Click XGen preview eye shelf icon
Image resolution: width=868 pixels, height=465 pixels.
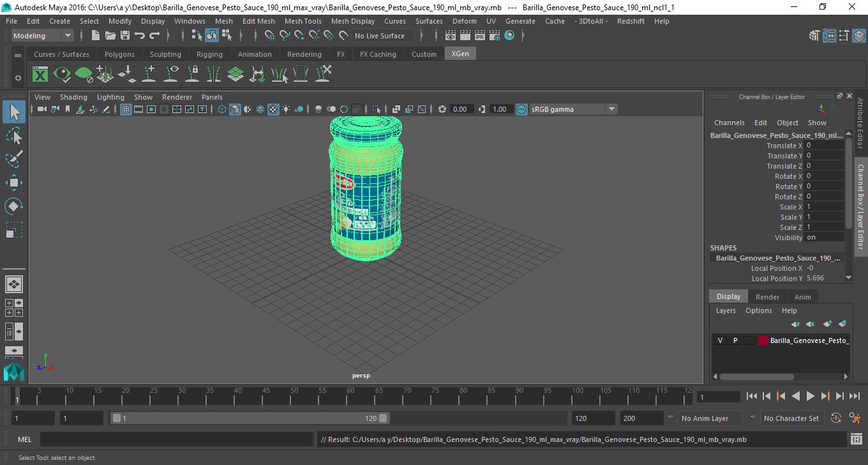coord(62,75)
